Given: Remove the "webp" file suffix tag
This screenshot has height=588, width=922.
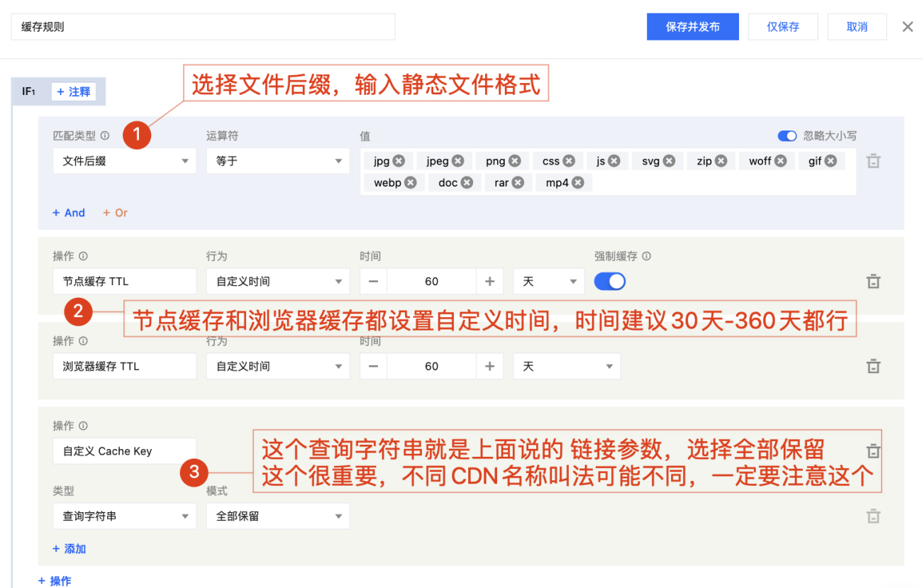Looking at the screenshot, I should coord(411,182).
